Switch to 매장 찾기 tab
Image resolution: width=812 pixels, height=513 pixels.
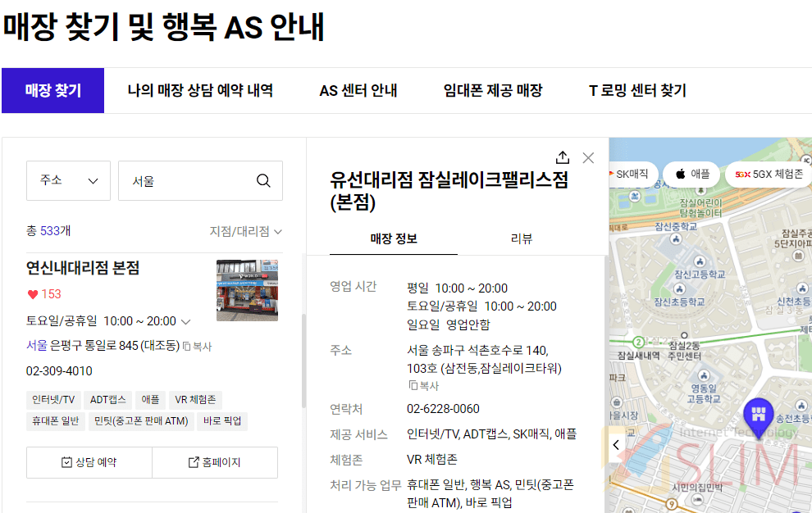click(52, 91)
